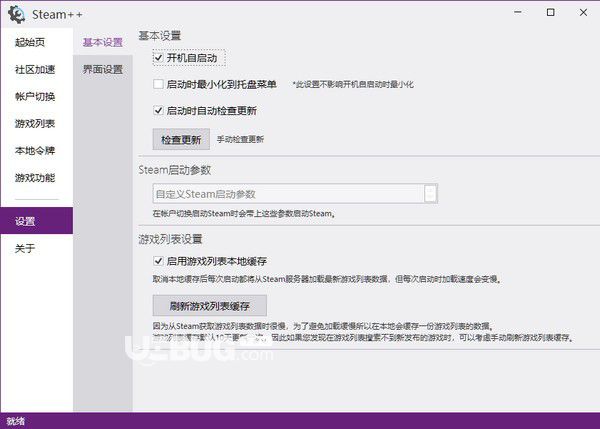Image resolution: width=600 pixels, height=429 pixels.
Task: Click the 就绪 status bar text
Action: click(16, 421)
